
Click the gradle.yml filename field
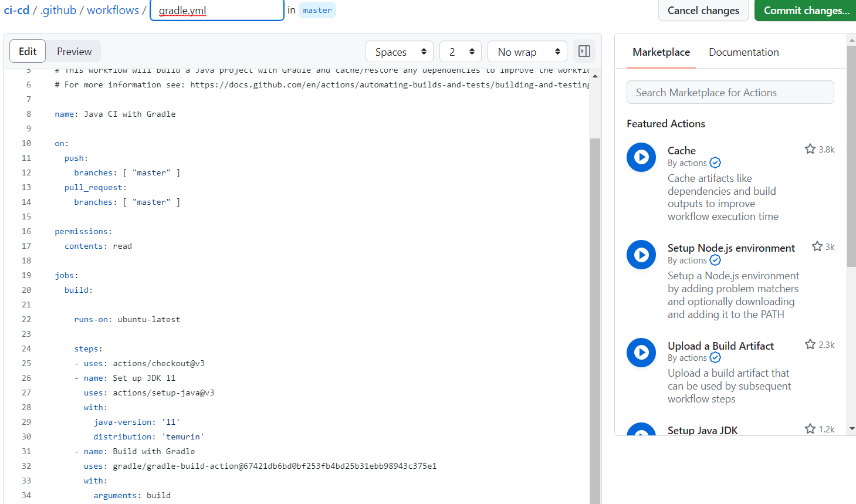click(x=217, y=11)
